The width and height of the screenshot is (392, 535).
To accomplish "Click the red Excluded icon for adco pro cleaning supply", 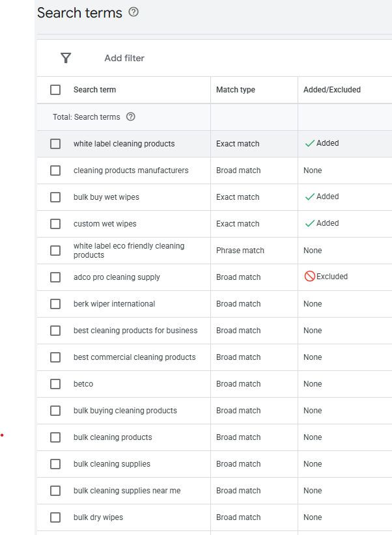I will click(x=310, y=277).
